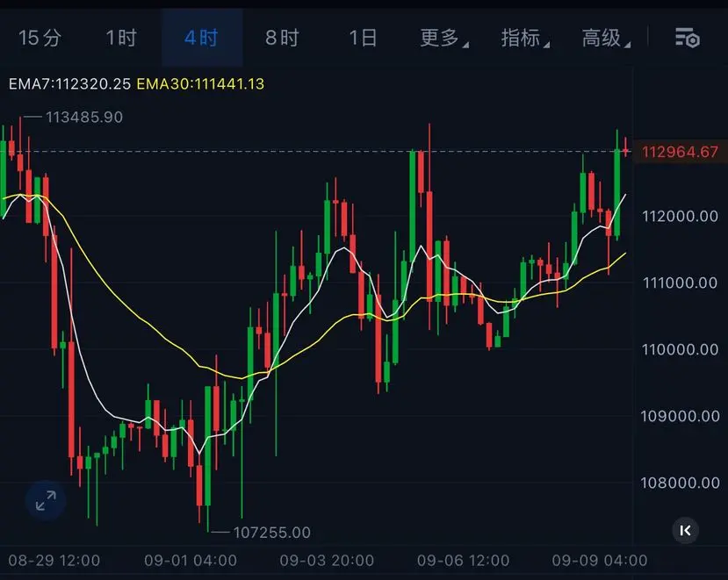This screenshot has width=728, height=580.
Task: Click the 112000.00 price axis label
Action: tap(680, 216)
